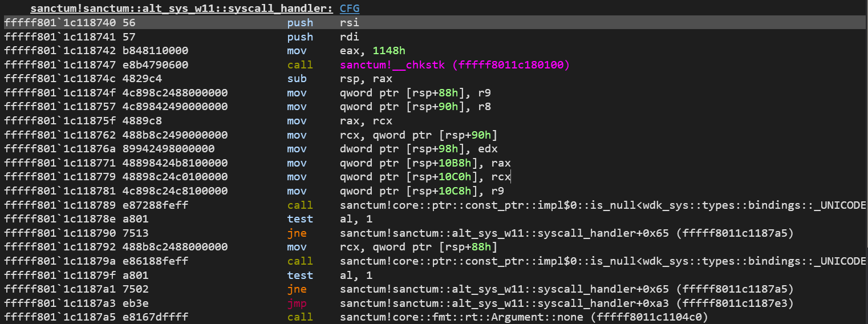Follow the is_null call at address 1c11879a
The width and height of the screenshot is (868, 324).
603,261
